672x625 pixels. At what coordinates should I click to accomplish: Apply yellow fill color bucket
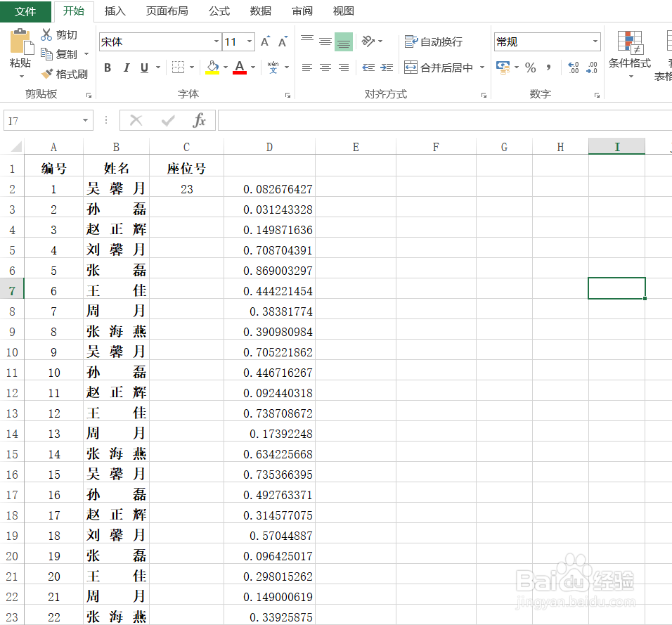tap(212, 67)
